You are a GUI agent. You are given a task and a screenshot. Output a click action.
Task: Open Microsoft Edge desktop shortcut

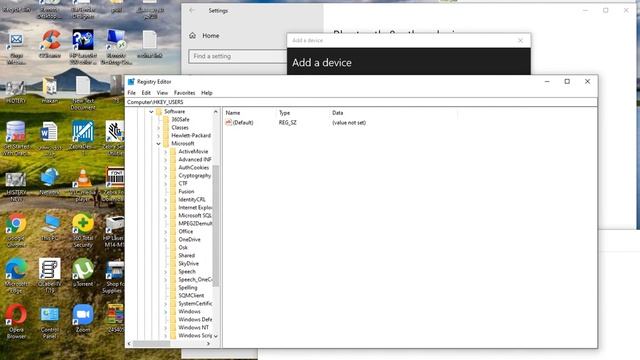[x=16, y=276]
